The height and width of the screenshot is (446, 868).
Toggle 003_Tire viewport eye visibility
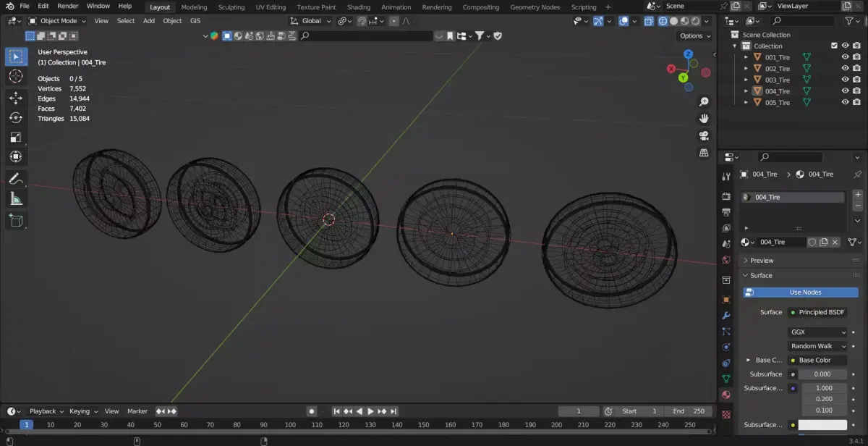(845, 80)
